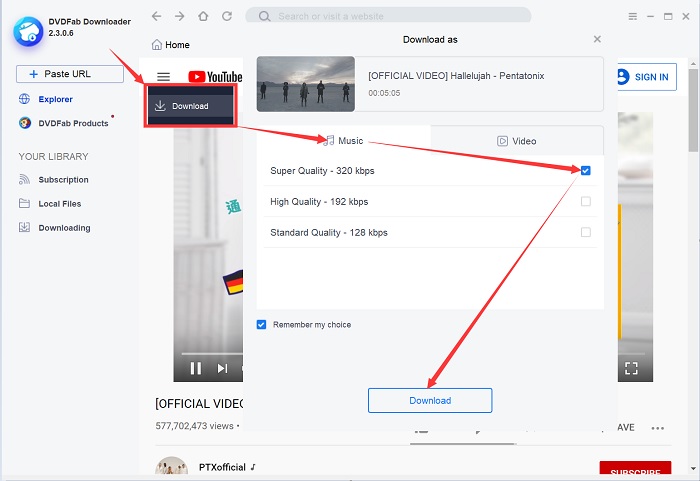Image resolution: width=700 pixels, height=481 pixels.
Task: Check Super Quality 320 kbps option
Action: point(586,170)
